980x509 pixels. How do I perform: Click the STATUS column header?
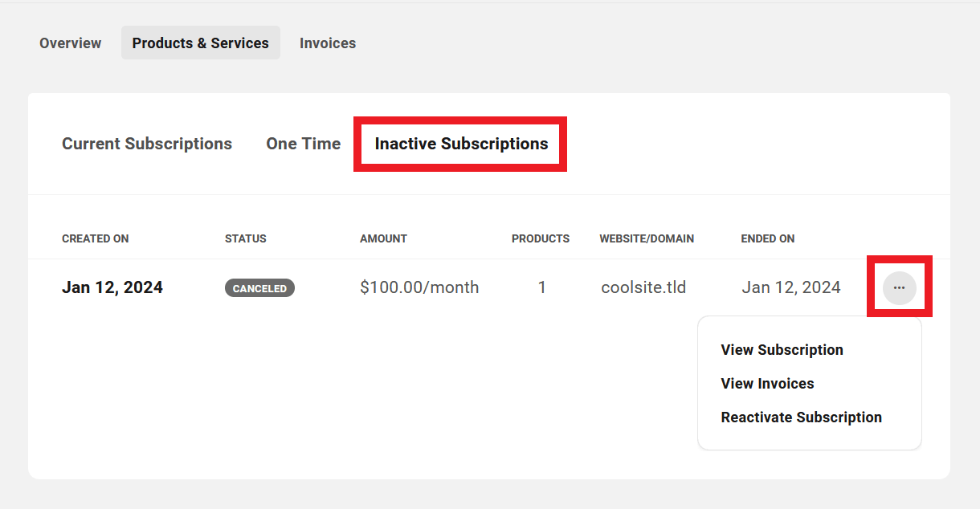coord(245,238)
